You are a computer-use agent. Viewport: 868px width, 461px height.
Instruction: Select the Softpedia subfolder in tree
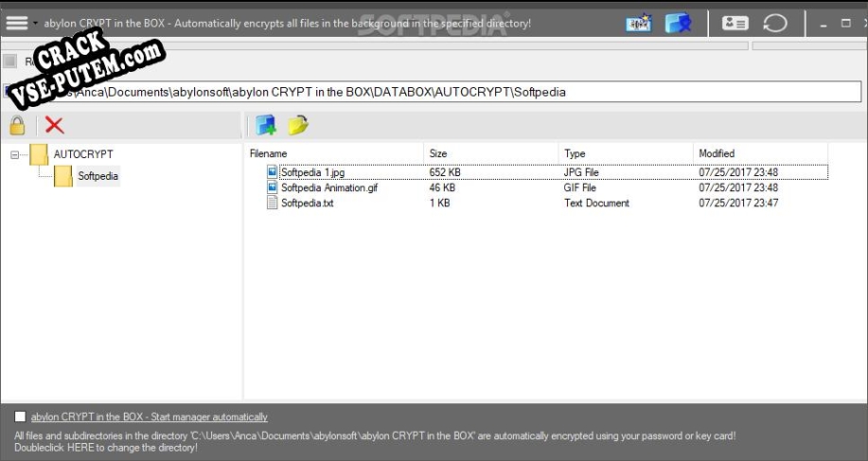[x=97, y=176]
